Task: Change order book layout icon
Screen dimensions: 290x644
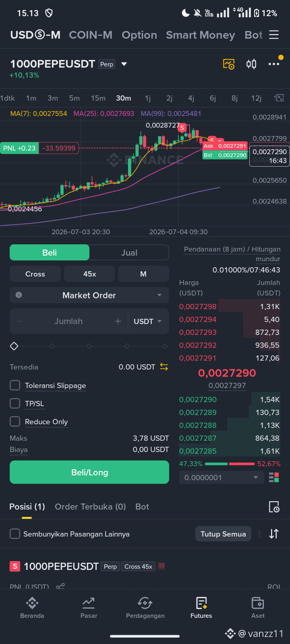Action: 274,477
